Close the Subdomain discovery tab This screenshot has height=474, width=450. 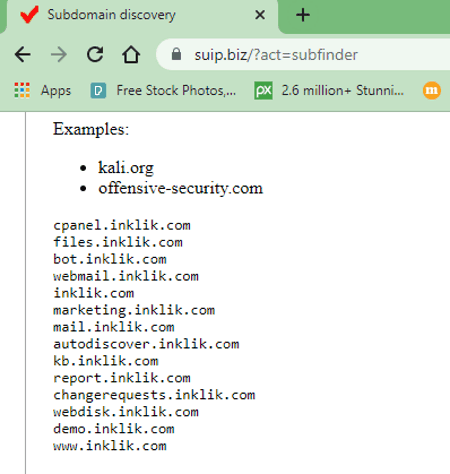point(260,15)
